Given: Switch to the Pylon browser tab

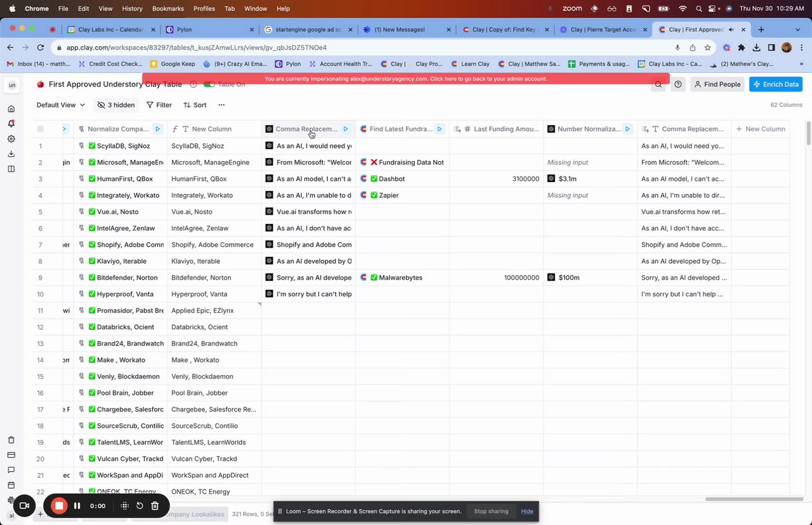Looking at the screenshot, I should [x=209, y=29].
